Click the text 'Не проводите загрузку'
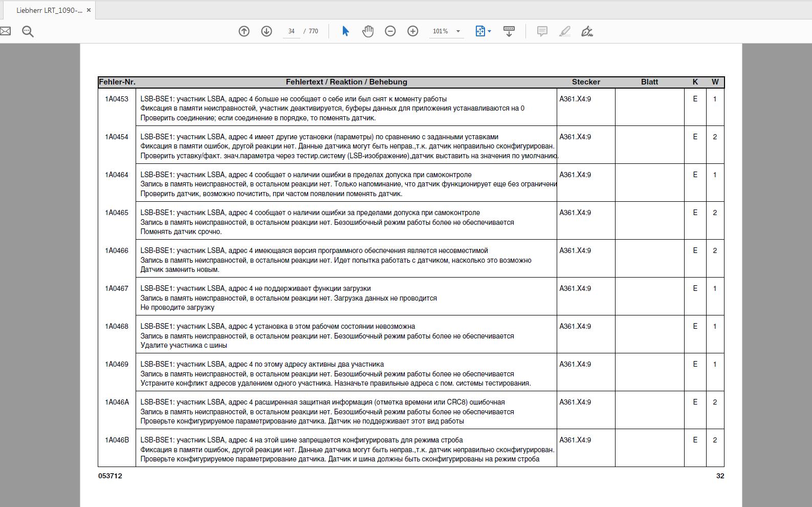Image resolution: width=812 pixels, height=507 pixels. click(x=178, y=307)
